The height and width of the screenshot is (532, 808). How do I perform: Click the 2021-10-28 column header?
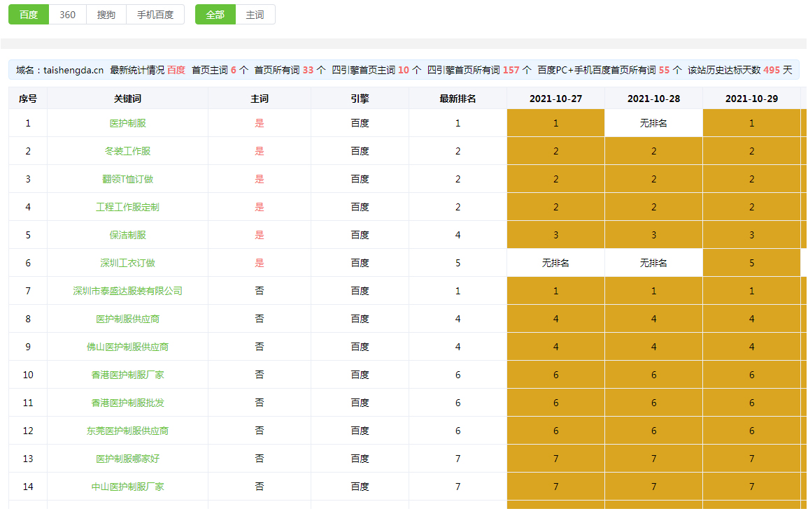pos(653,99)
